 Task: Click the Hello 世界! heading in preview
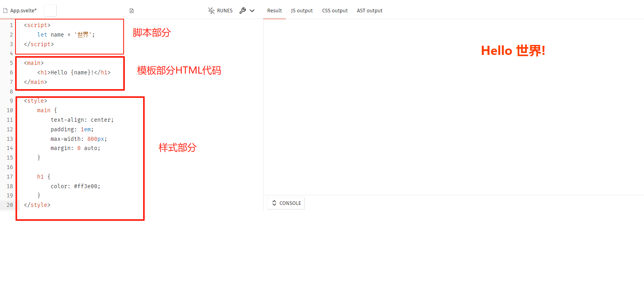[x=513, y=51]
